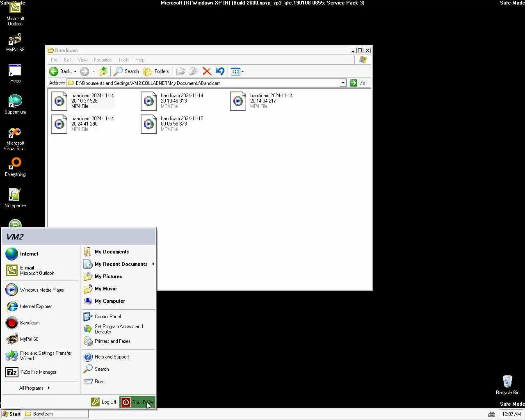
Task: Open MyPal 68 desktop shortcut
Action: click(15, 42)
